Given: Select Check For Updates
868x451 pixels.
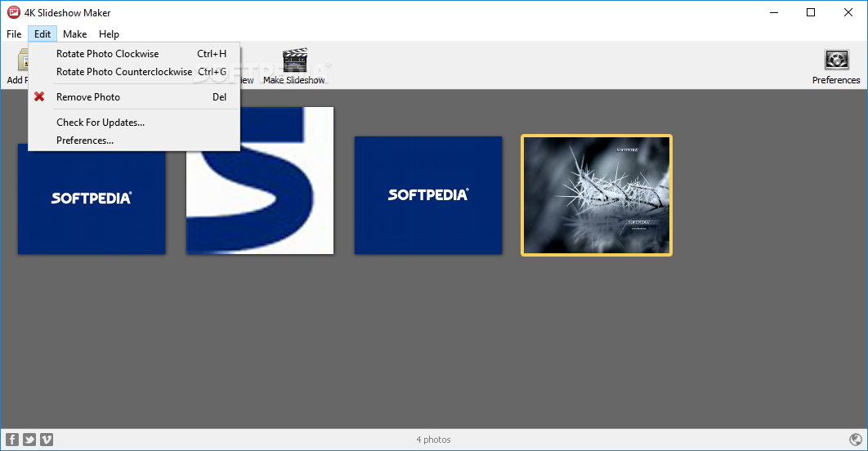Looking at the screenshot, I should point(134,123).
